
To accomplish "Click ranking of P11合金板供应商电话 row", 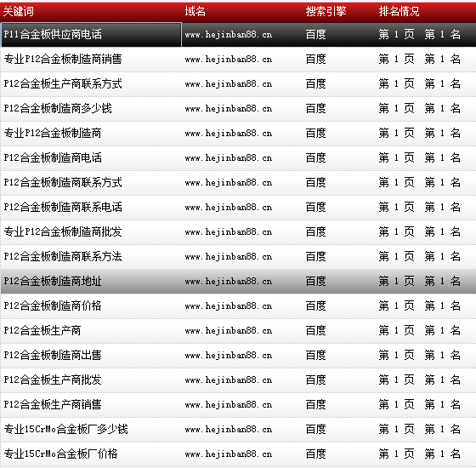I will [420, 34].
